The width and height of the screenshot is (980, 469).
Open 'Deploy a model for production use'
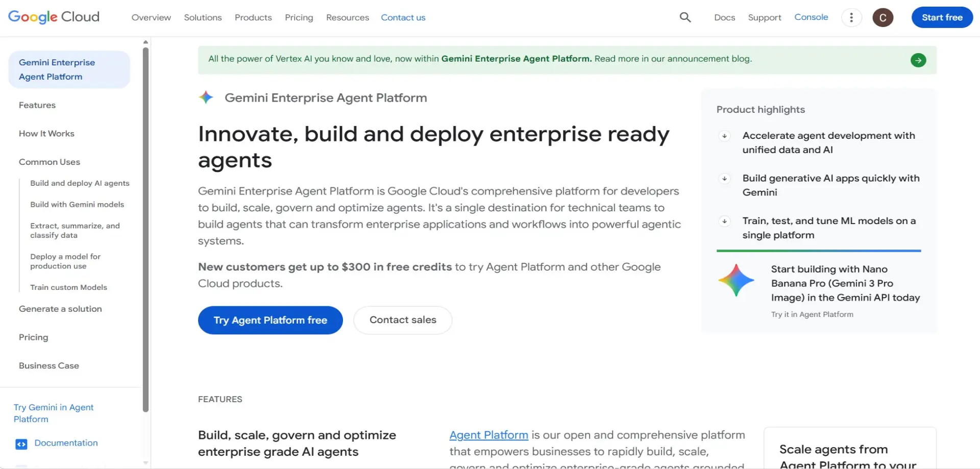tap(65, 261)
